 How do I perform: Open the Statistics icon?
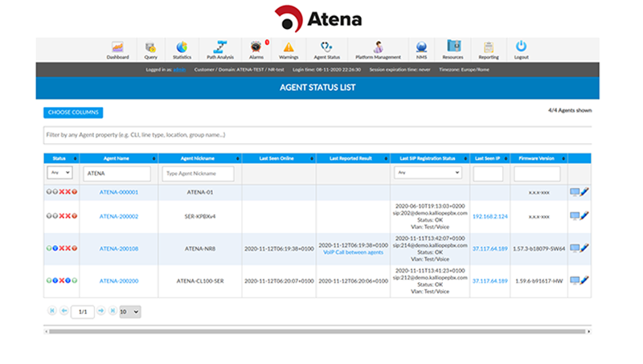tap(182, 50)
